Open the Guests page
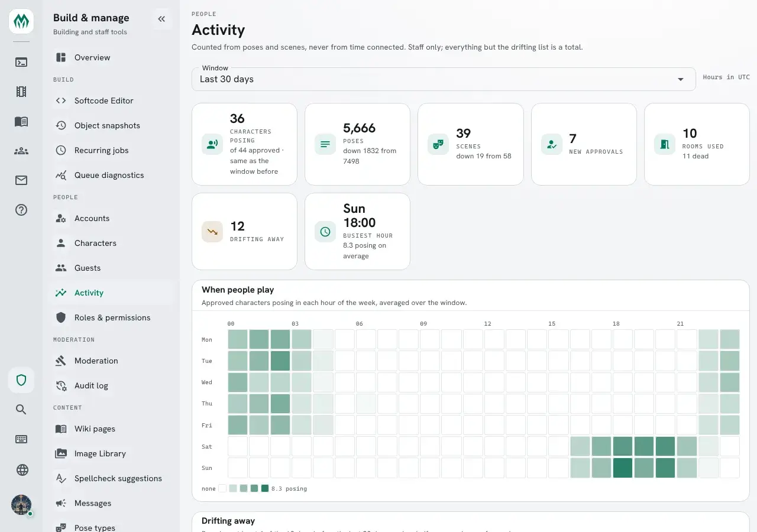The height and width of the screenshot is (532, 757). pos(111,268)
